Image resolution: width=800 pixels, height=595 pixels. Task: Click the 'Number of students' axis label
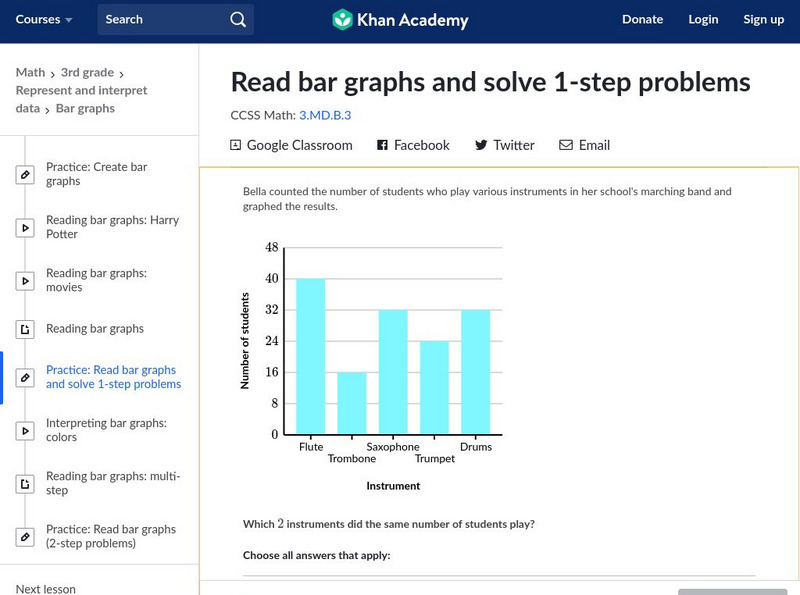coord(245,341)
